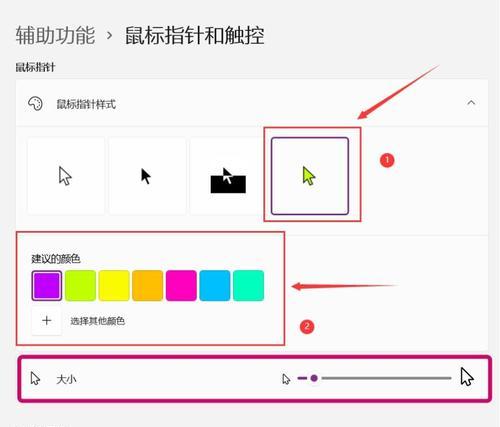Click the small cursor icon left of slider

tap(286, 379)
